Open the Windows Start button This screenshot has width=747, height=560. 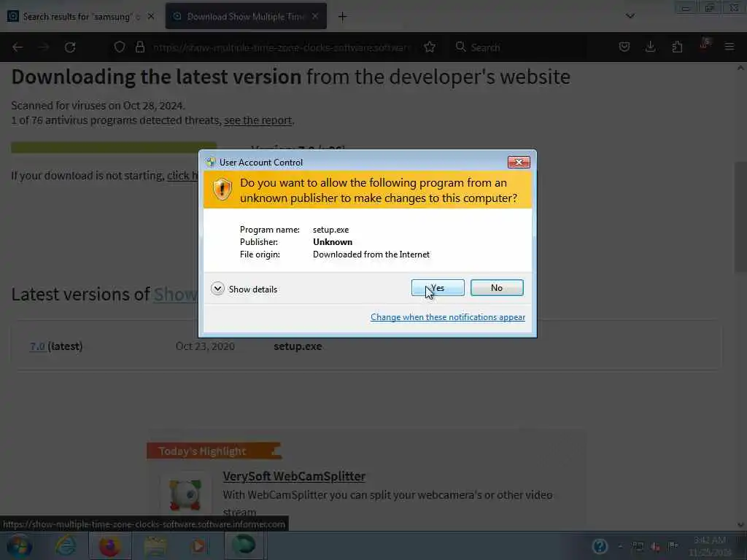[x=19, y=546]
